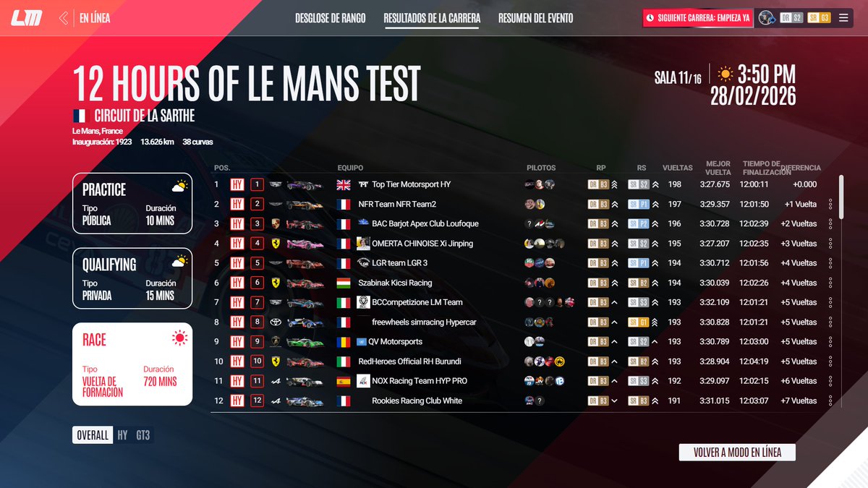Select the OVERALL class filter
The image size is (868, 488).
point(93,435)
